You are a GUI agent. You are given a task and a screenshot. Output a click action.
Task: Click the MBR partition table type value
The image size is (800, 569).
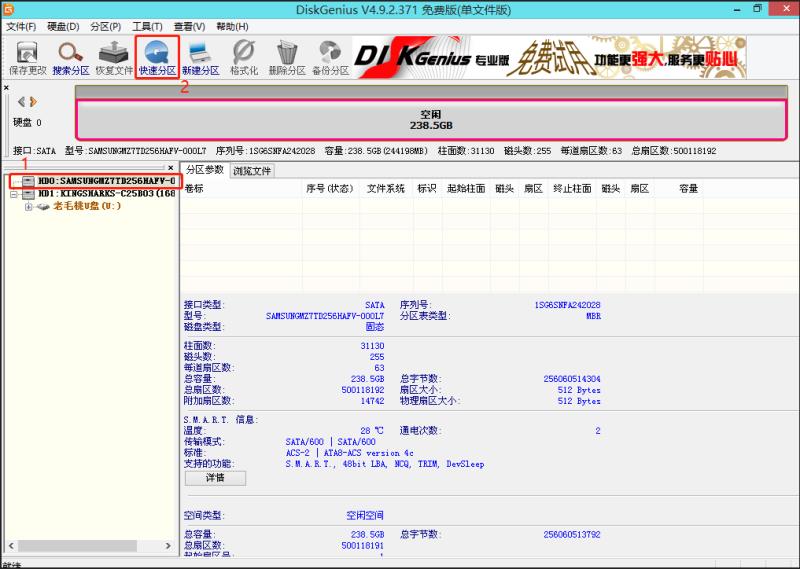593,316
